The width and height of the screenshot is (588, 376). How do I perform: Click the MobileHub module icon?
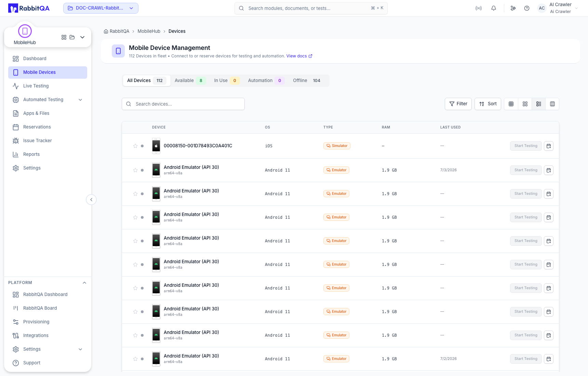[x=25, y=31]
